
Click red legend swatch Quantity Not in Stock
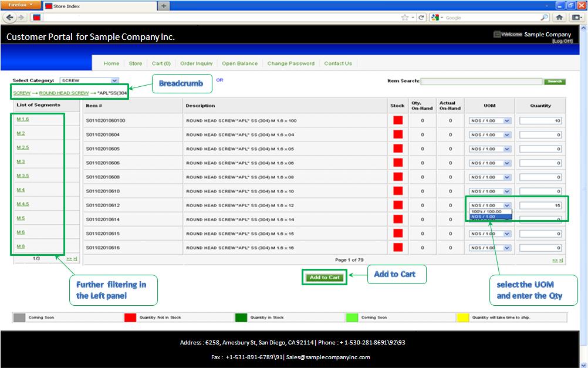pos(130,318)
